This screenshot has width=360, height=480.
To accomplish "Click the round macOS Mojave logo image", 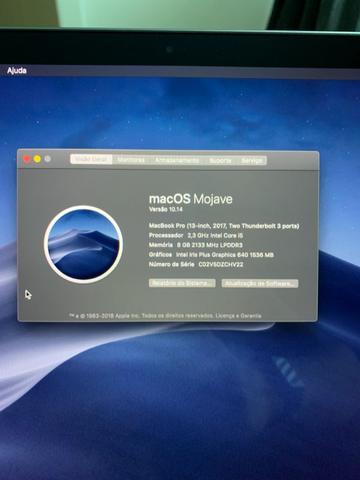I will (x=83, y=244).
